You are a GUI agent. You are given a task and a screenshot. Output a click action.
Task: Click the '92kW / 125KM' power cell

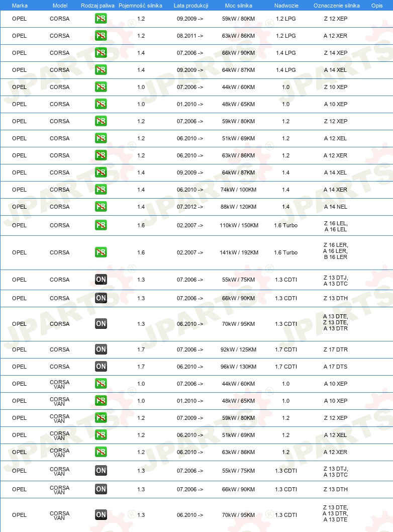238,349
